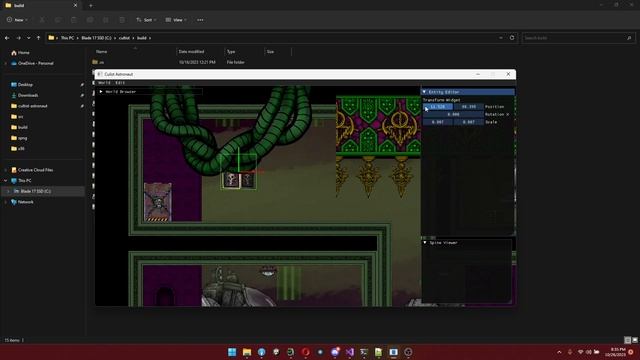This screenshot has height=360, width=640.
Task: Open the Sort dropdown in File Explorer
Action: point(146,20)
